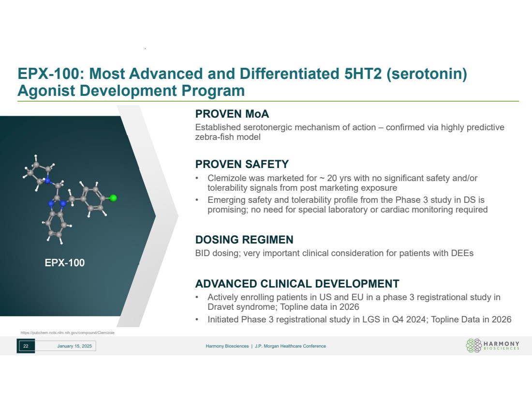Click the green chlorine atom on the molecule
532x411 pixels.
coord(113,198)
